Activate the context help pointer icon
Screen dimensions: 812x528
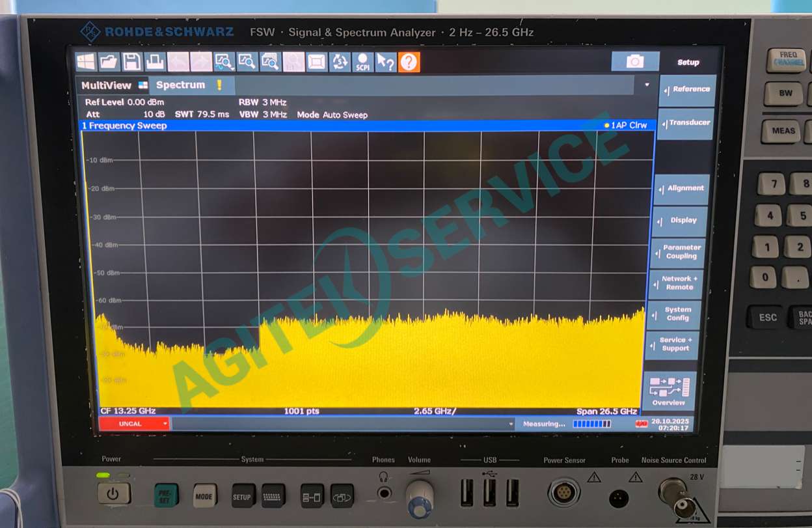(x=386, y=62)
